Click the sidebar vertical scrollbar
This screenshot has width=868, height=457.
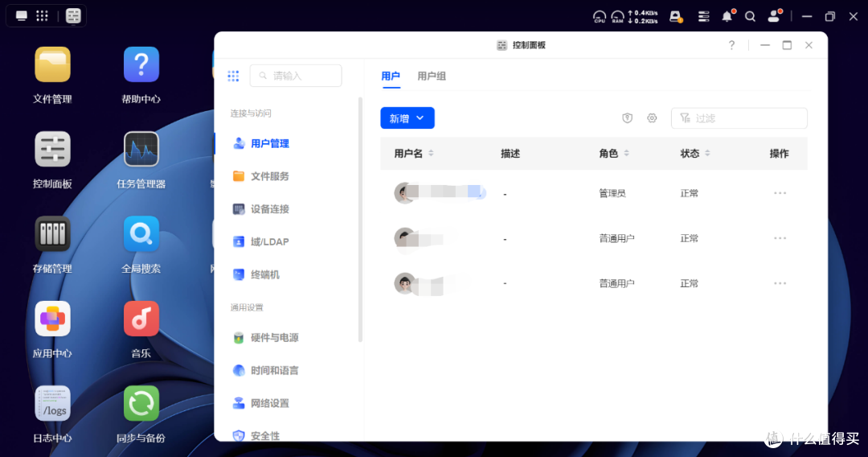click(360, 220)
